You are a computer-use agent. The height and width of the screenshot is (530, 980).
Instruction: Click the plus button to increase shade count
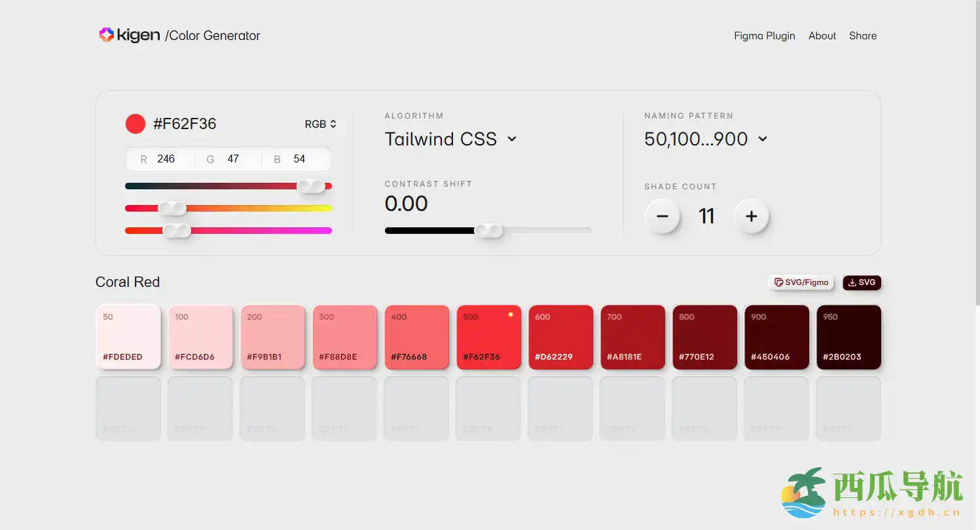pyautogui.click(x=751, y=216)
